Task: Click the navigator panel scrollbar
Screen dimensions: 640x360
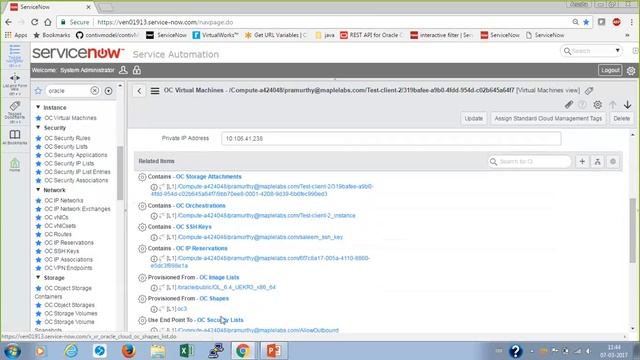Action: point(120,173)
